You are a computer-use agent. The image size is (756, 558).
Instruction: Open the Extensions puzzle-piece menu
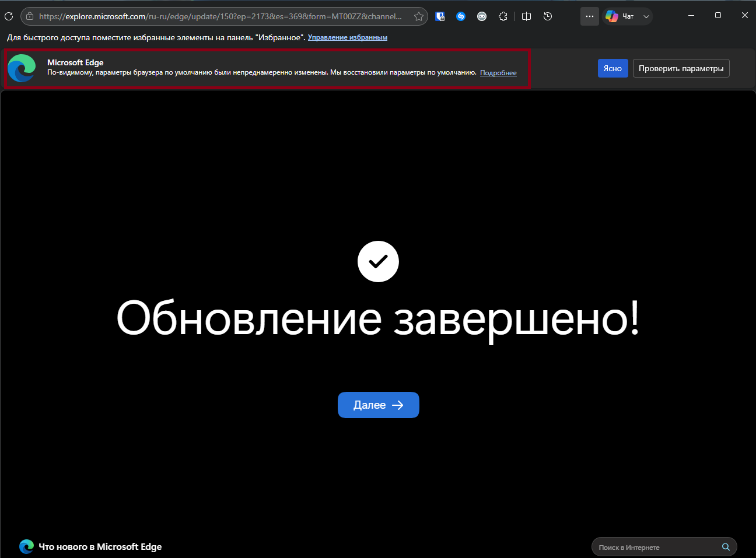click(503, 16)
